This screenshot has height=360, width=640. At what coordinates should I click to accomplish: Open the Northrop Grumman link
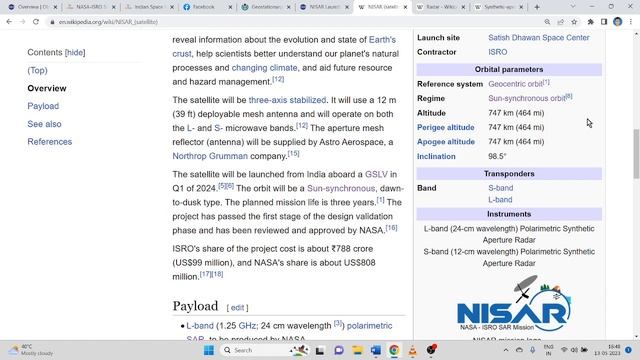[x=210, y=156]
